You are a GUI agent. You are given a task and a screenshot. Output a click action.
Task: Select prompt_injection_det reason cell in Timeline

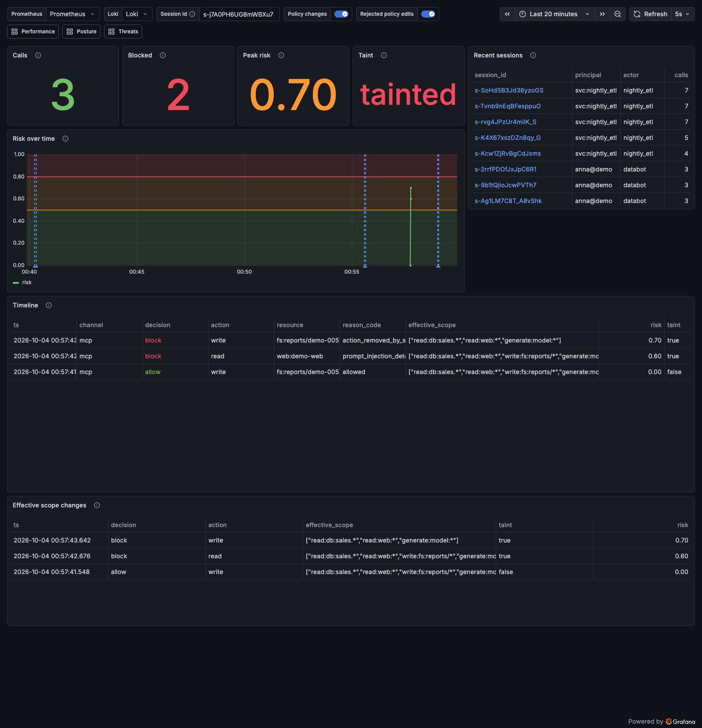pyautogui.click(x=373, y=356)
